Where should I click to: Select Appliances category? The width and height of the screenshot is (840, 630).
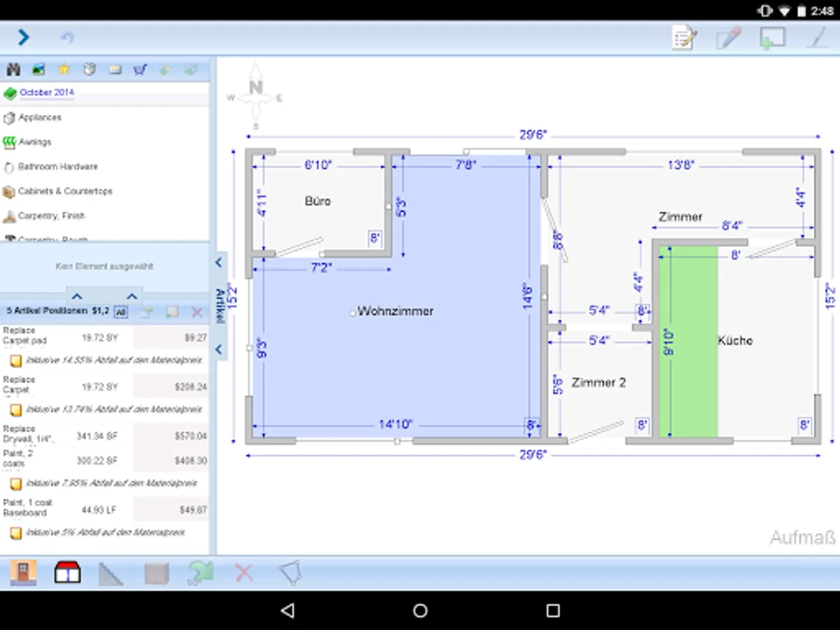tap(40, 118)
